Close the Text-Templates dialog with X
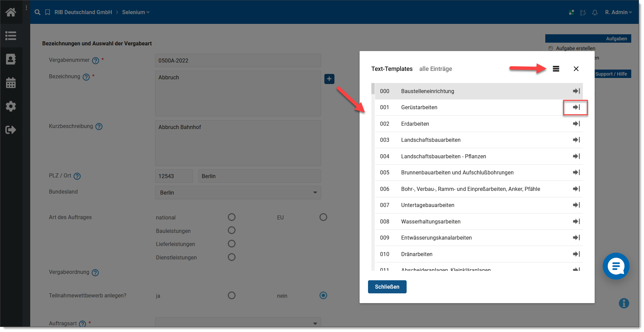644x332 pixels. [576, 69]
